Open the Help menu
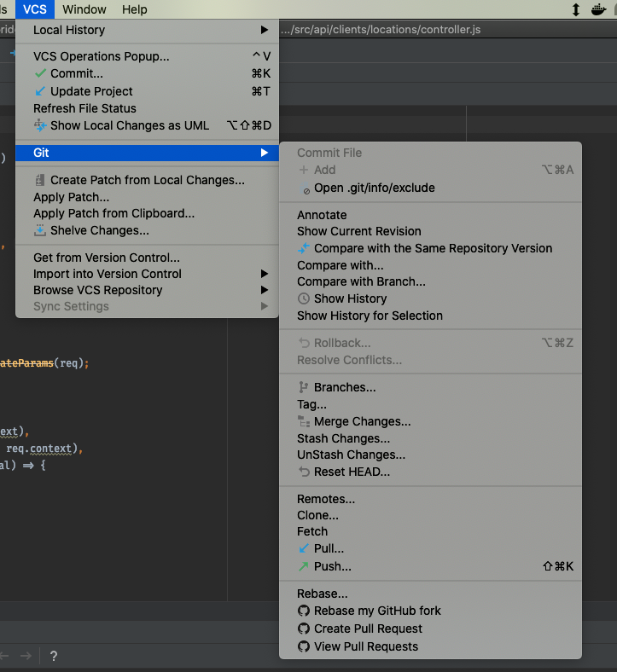This screenshot has height=672, width=617. [x=134, y=9]
